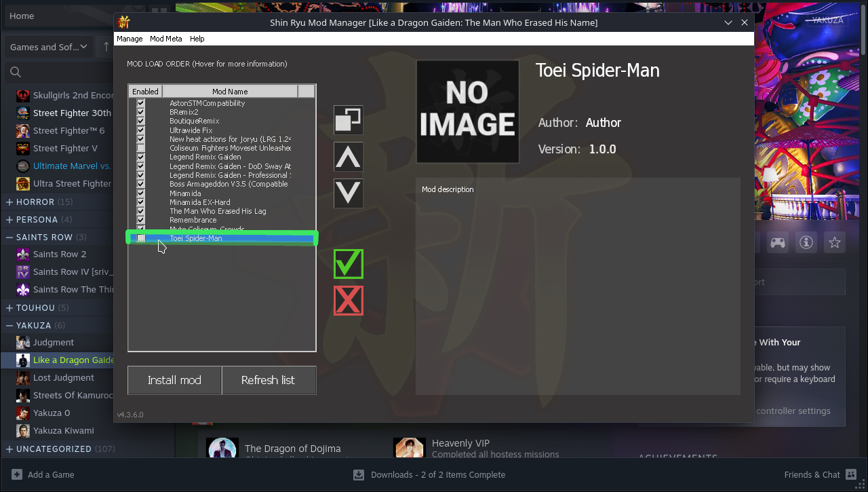Screen dimensions: 868x492
Task: Click the sort arrow beside Games and Software
Action: tap(106, 47)
